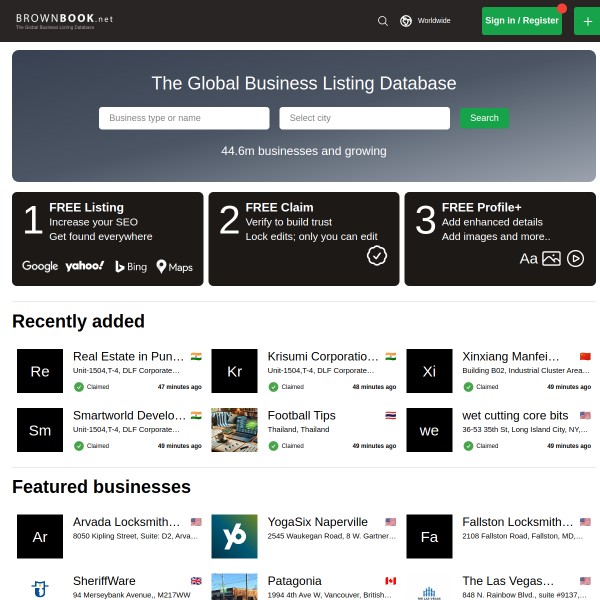
Task: Open the Arvada Locksmith... featured listing
Action: click(126, 522)
